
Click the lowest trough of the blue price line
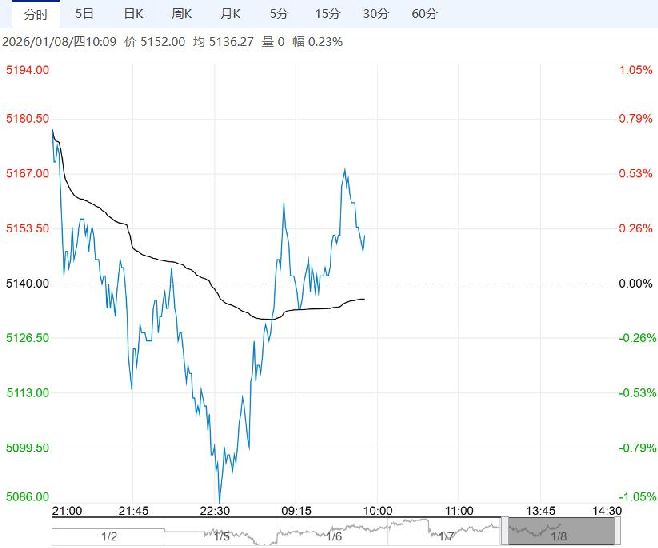(x=219, y=500)
